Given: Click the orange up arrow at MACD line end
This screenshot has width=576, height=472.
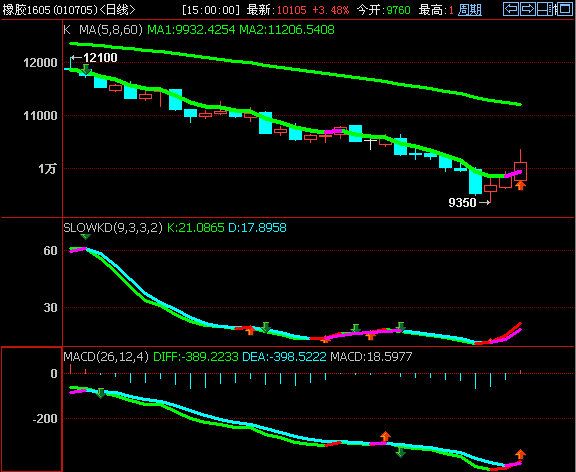Looking at the screenshot, I should (520, 454).
